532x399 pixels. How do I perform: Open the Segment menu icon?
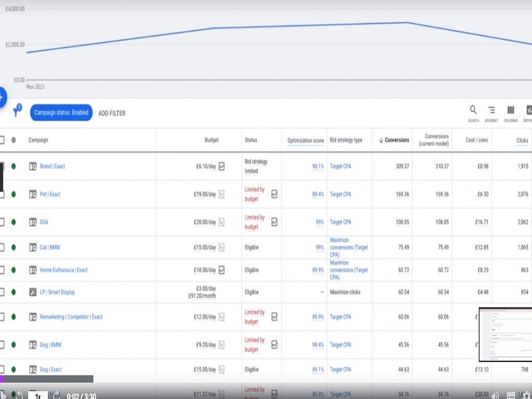click(491, 110)
